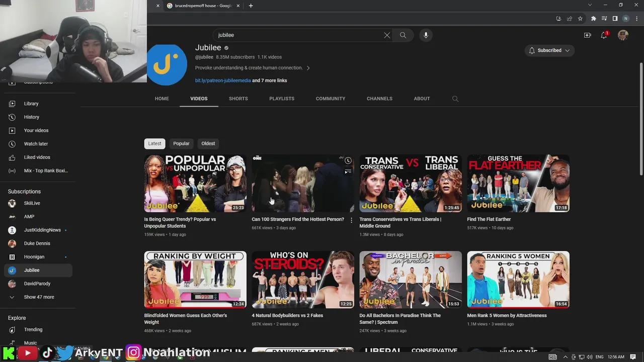Open Trending under Explore
The width and height of the screenshot is (644, 362).
point(38,330)
